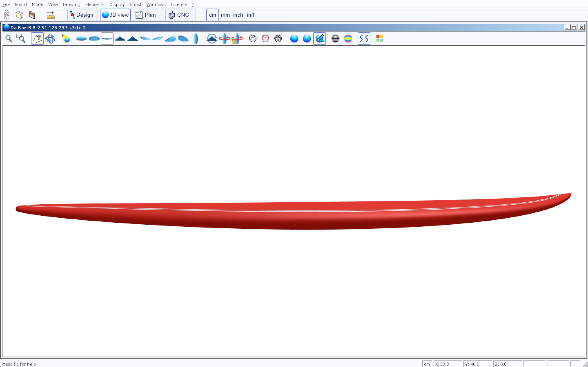Activate the 3D rotate view tool

tap(50, 39)
